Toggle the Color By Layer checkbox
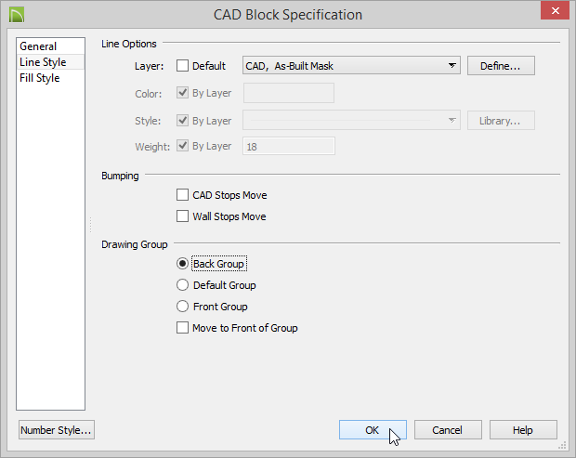The width and height of the screenshot is (576, 458). (182, 93)
